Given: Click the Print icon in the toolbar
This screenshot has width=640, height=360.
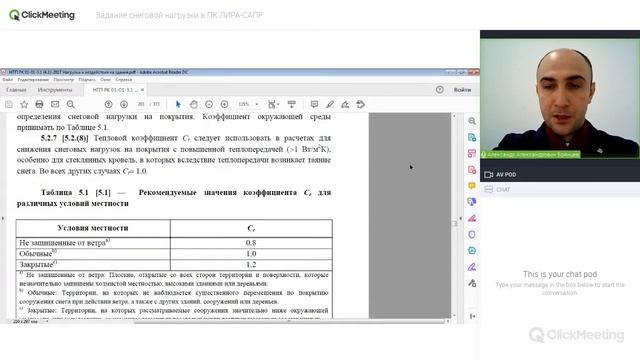Looking at the screenshot, I should click(39, 104).
